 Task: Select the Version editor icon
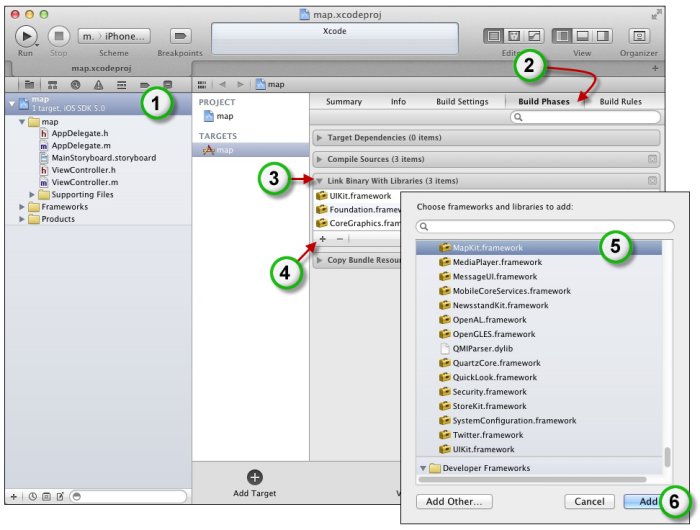pyautogui.click(x=534, y=36)
